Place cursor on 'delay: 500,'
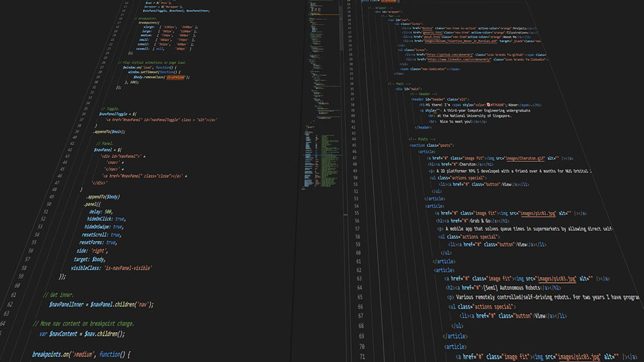The width and height of the screenshot is (644, 362). [x=101, y=211]
